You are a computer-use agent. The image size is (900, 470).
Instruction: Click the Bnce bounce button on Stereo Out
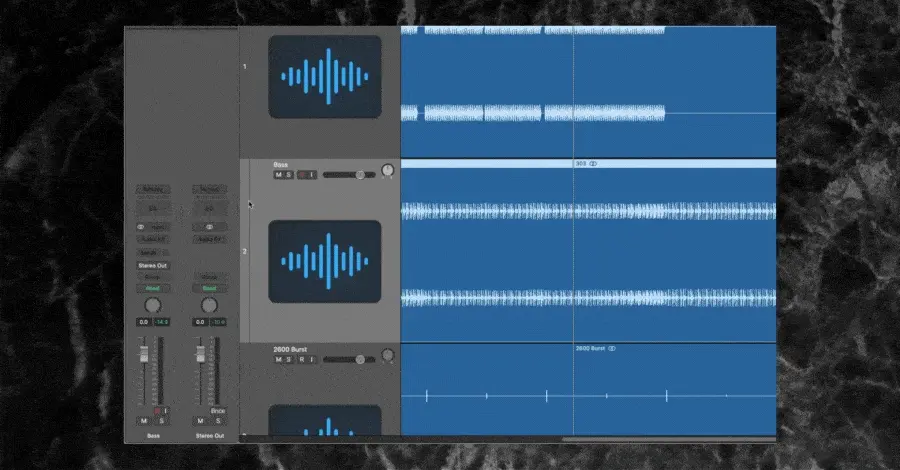click(x=218, y=411)
